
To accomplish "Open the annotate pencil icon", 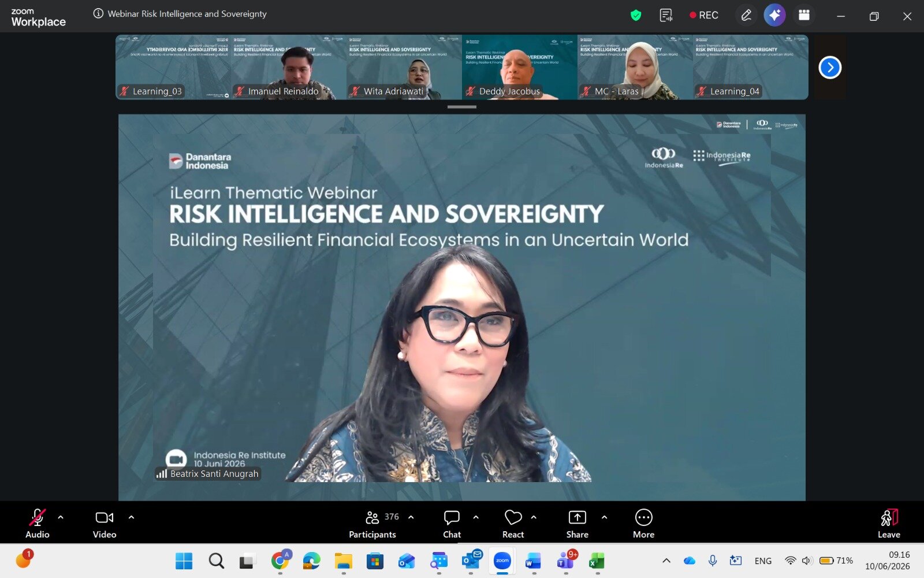I will tap(746, 15).
